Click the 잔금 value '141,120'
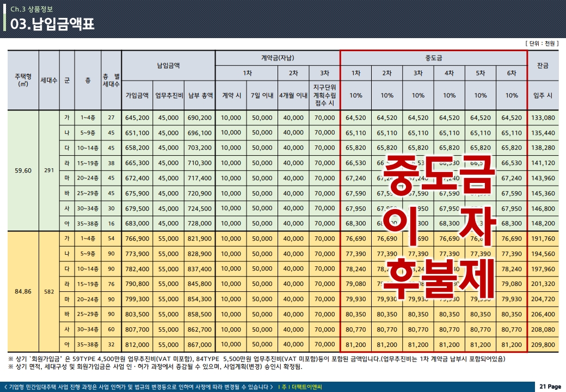The width and height of the screenshot is (566, 392). 543,163
